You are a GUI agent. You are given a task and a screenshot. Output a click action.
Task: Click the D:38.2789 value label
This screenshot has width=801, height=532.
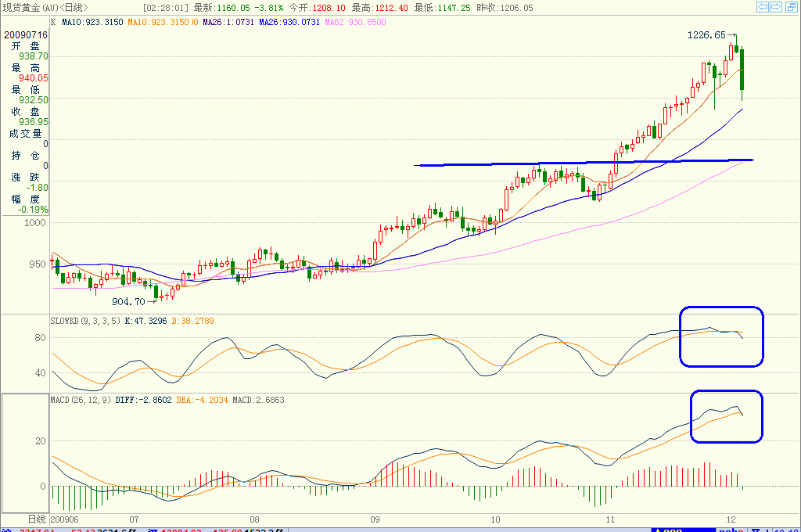[192, 321]
